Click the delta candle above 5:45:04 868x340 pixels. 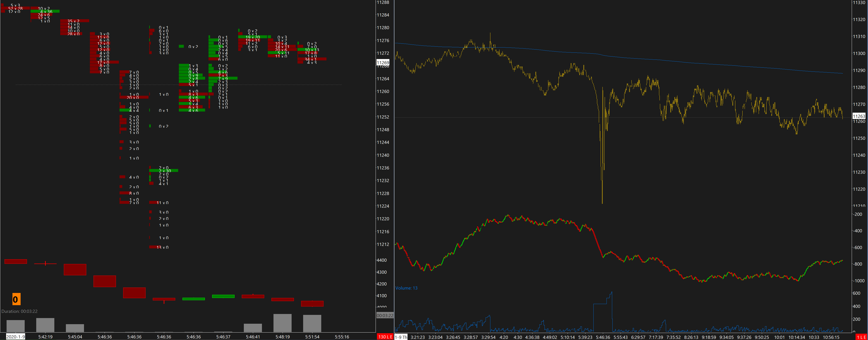[75, 270]
